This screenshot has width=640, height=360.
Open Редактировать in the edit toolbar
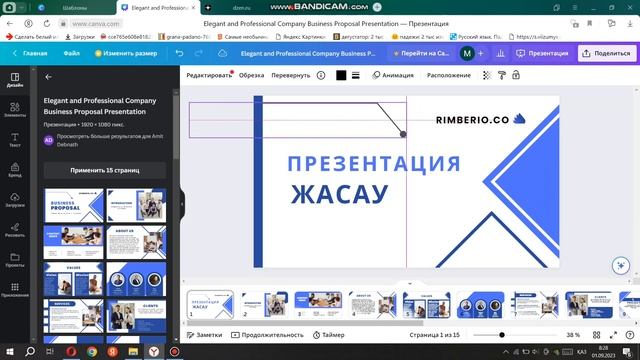click(x=209, y=75)
